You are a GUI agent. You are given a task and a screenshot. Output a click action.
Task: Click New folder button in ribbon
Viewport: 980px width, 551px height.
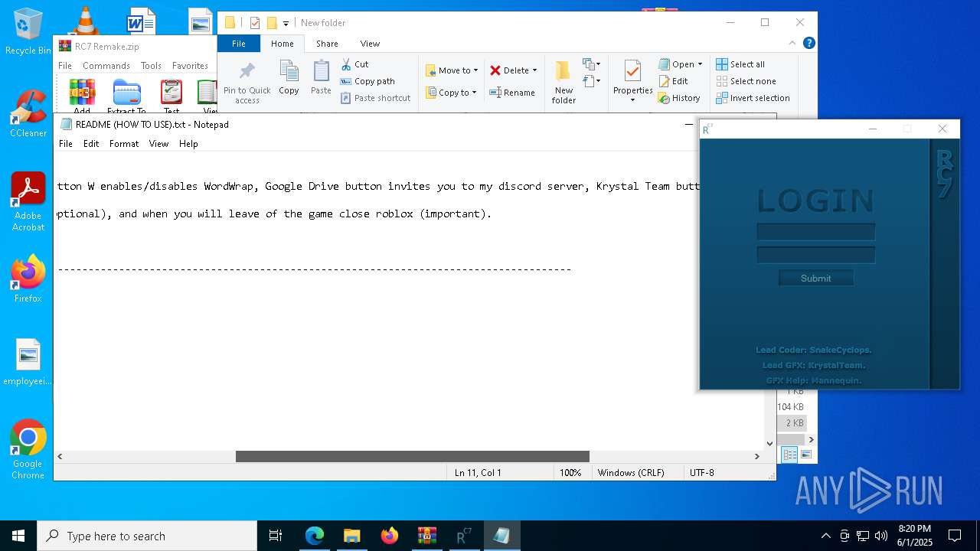pyautogui.click(x=563, y=83)
